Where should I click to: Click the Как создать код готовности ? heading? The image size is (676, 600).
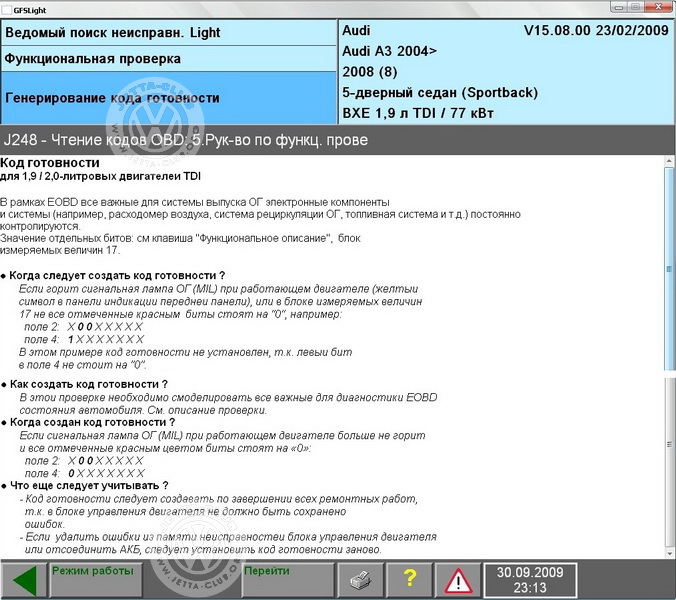click(x=89, y=384)
